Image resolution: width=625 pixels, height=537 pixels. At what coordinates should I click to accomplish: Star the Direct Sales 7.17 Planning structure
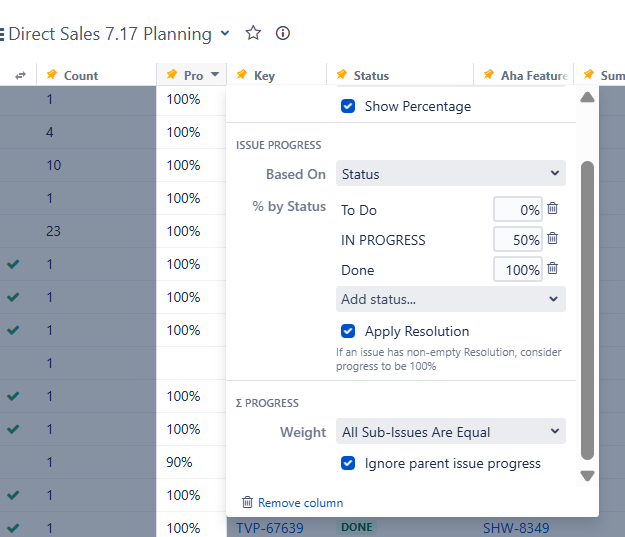click(x=253, y=33)
